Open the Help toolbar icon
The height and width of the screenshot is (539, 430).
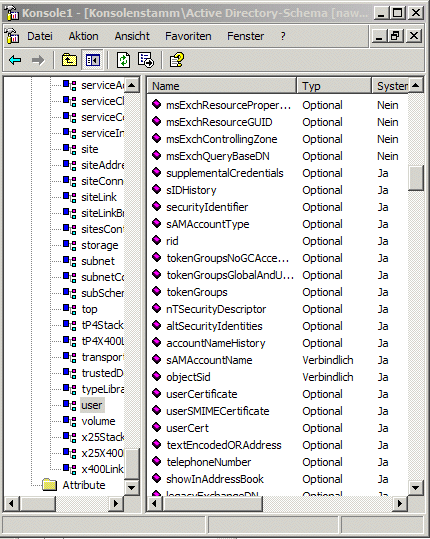(x=177, y=60)
